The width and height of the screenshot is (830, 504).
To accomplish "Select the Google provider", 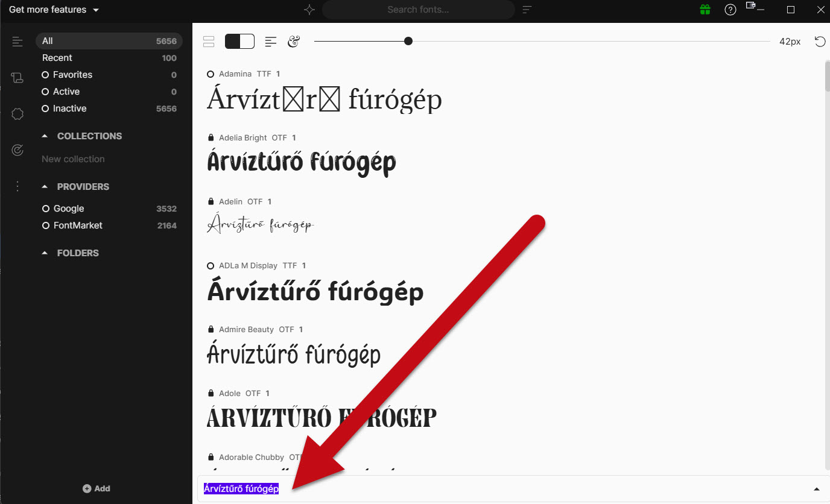I will [68, 209].
